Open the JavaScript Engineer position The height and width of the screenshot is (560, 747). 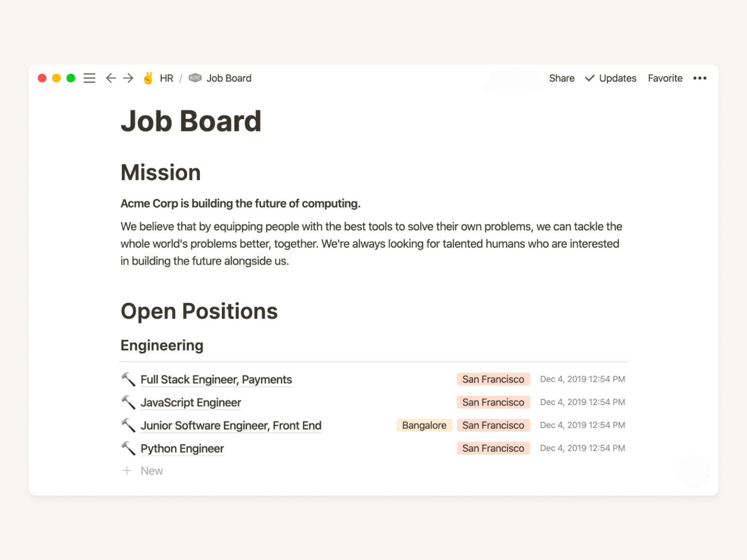pos(191,402)
